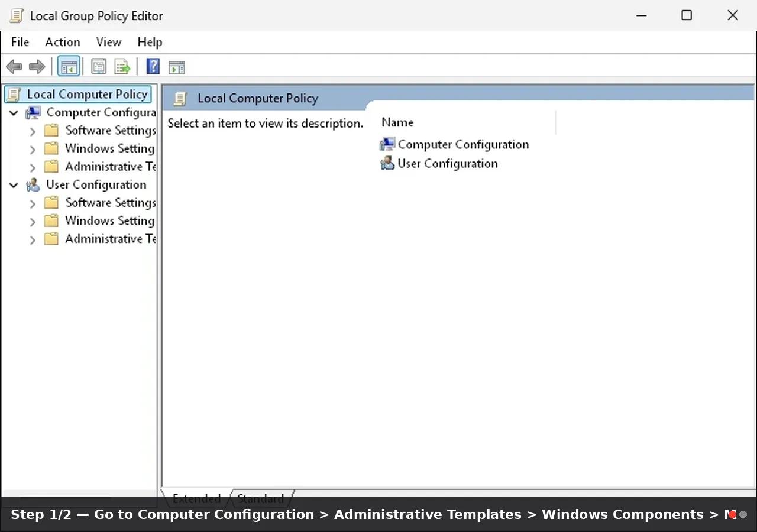Click the Local Computer Policy heading in details pane
Image resolution: width=757 pixels, height=532 pixels.
pyautogui.click(x=258, y=99)
